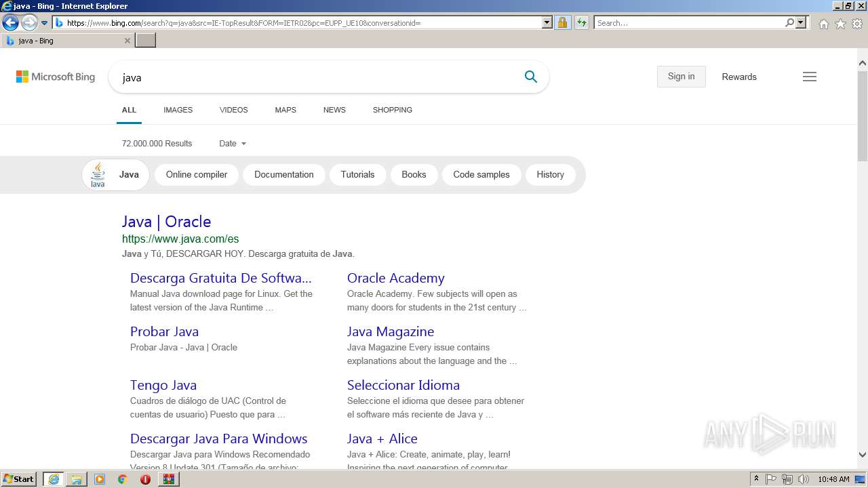
Task: Select the Online compiler chip
Action: pos(197,175)
